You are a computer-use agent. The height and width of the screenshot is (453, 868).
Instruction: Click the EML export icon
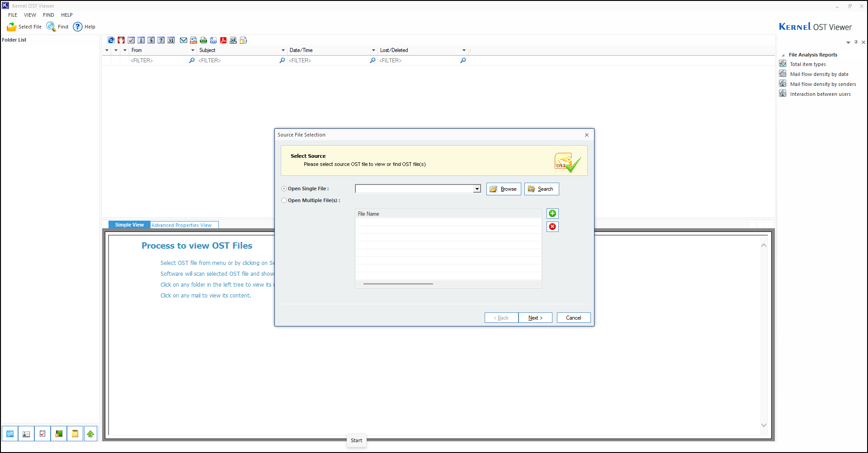click(x=193, y=40)
